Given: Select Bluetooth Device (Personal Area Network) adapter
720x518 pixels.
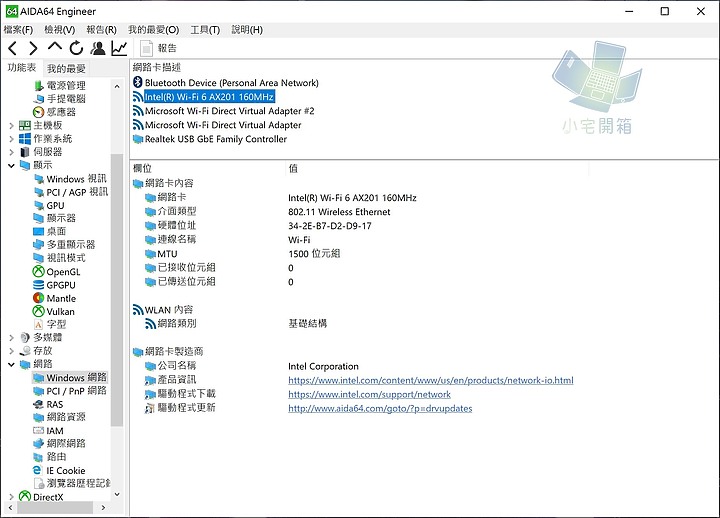Looking at the screenshot, I should [231, 83].
